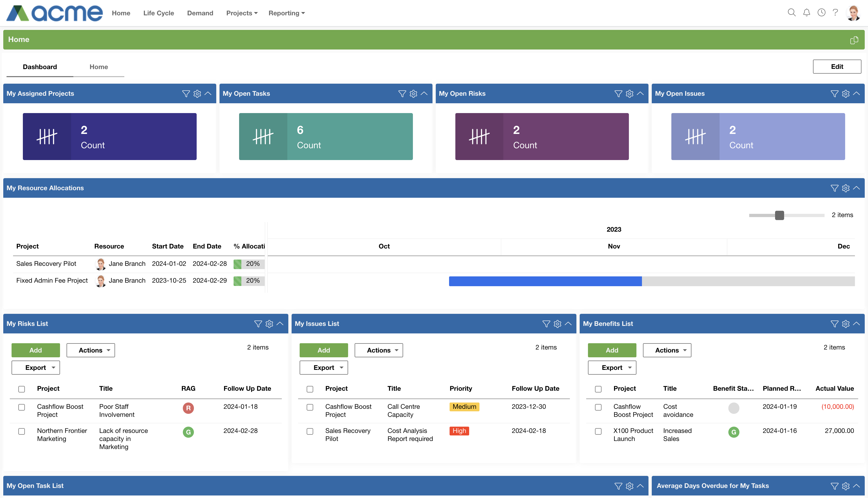Check the Cost Analysis Report required row
868x498 pixels.
(x=310, y=432)
